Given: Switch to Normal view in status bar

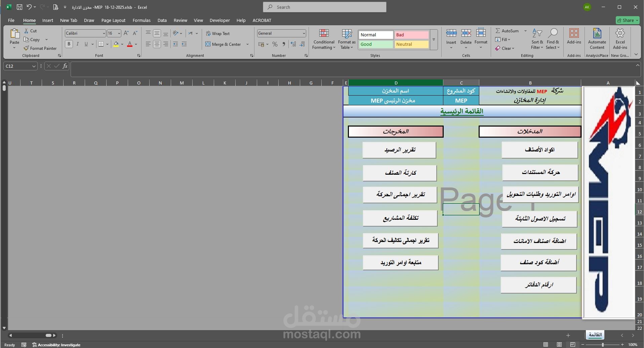Looking at the screenshot, I should 546,345.
